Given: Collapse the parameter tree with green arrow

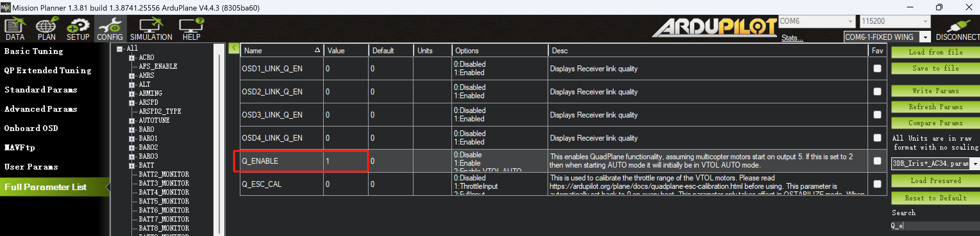Looking at the screenshot, I should click(234, 48).
